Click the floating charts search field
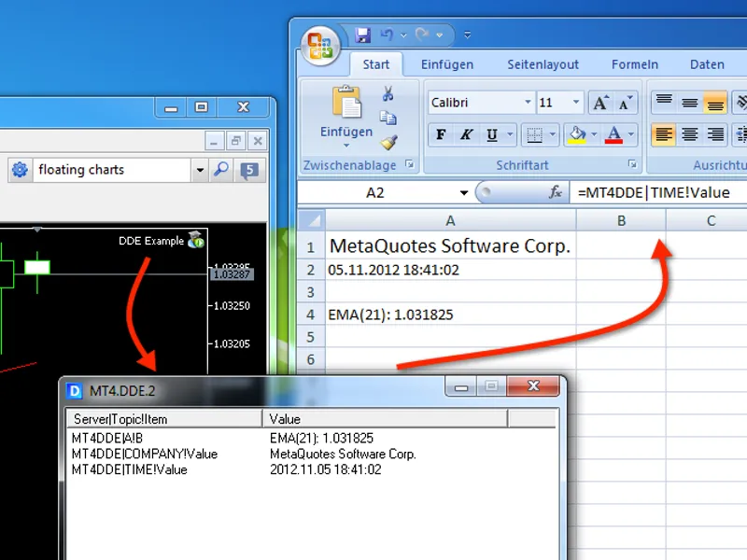This screenshot has width=747, height=560. point(112,170)
